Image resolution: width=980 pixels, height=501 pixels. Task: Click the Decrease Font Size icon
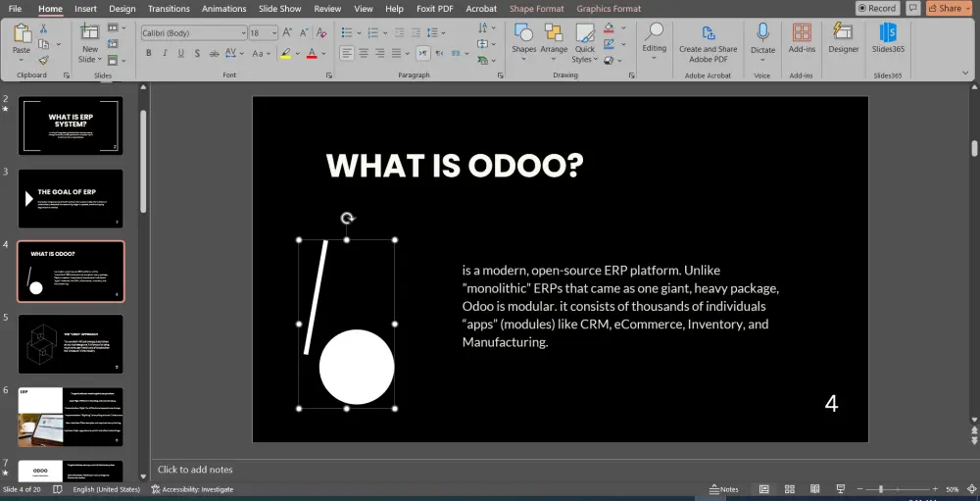(304, 32)
